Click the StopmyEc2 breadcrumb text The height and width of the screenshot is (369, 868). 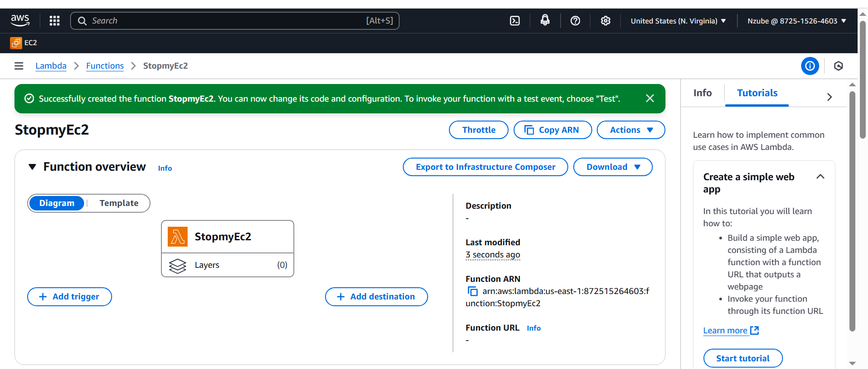(x=165, y=66)
